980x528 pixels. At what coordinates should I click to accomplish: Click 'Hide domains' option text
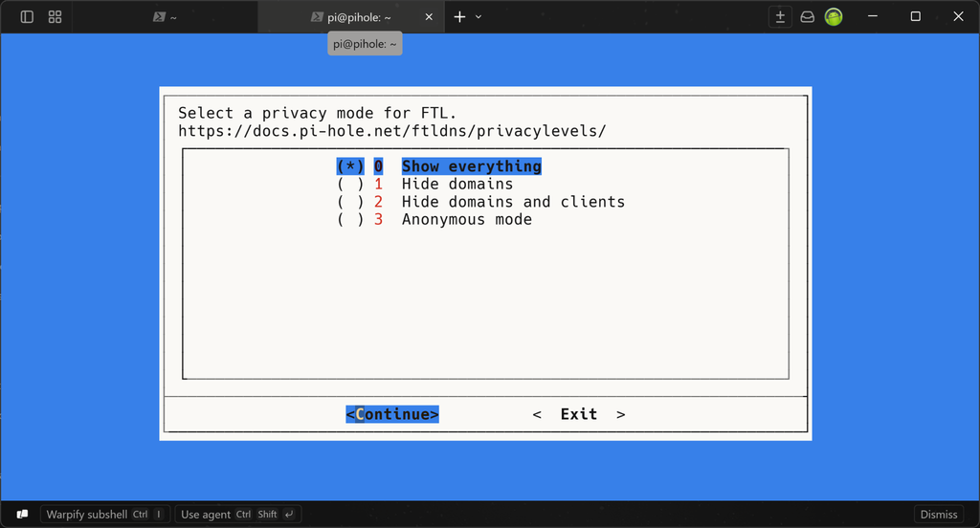click(457, 185)
